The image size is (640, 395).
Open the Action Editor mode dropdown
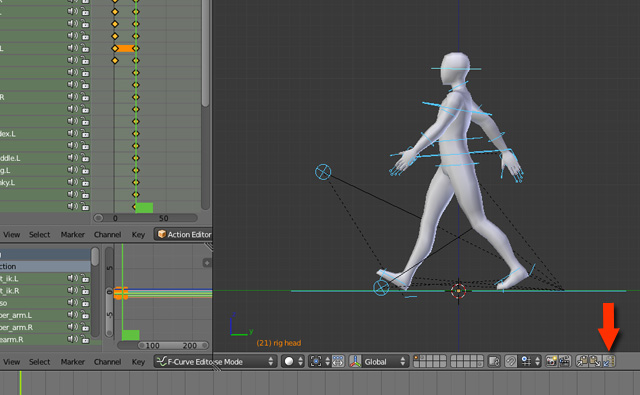(x=184, y=234)
